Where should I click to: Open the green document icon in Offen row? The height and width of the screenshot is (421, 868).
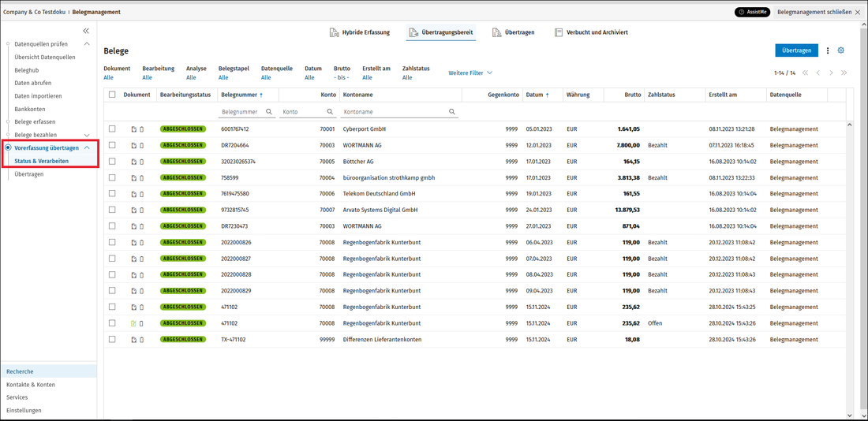(134, 323)
